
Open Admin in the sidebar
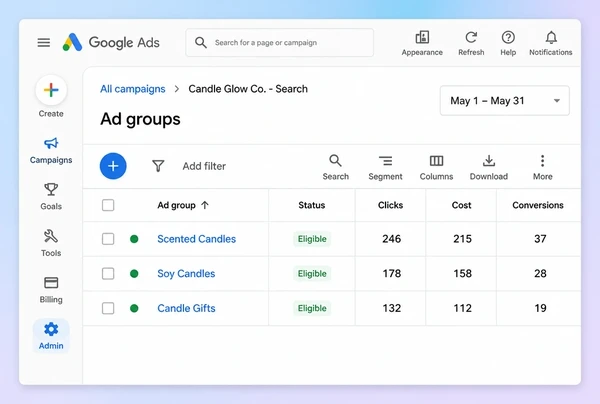pos(51,336)
